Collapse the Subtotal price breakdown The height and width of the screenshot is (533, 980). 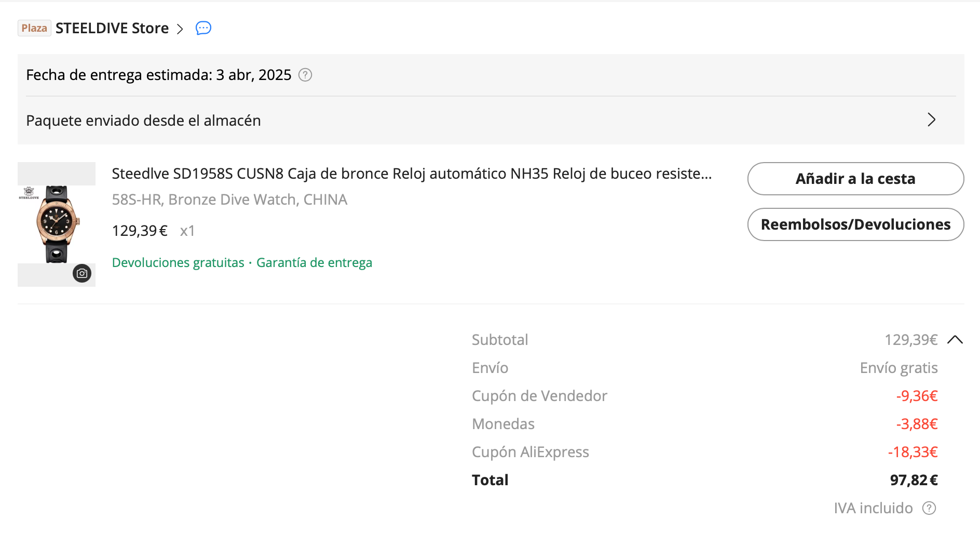click(x=955, y=340)
